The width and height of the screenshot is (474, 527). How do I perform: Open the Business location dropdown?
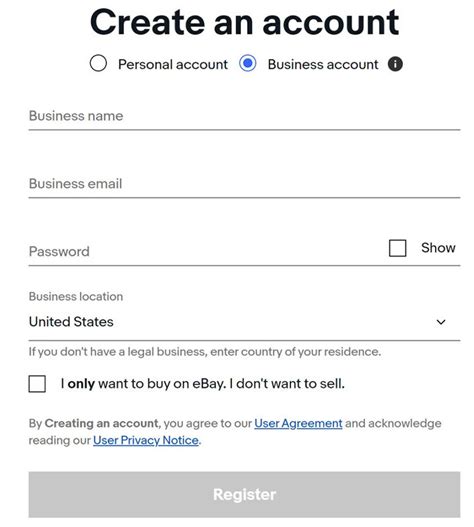click(244, 322)
